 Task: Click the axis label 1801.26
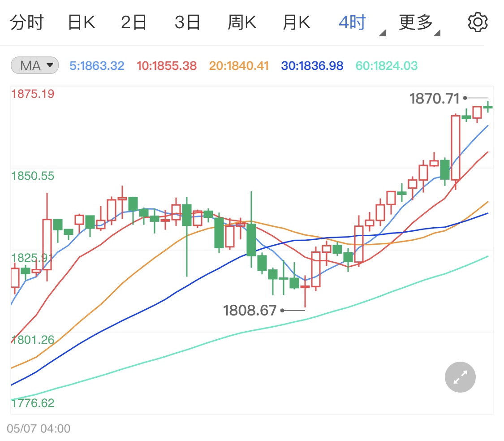(33, 340)
